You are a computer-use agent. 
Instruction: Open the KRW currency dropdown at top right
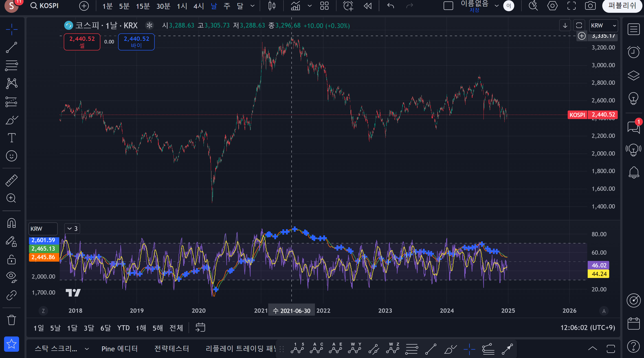tap(603, 26)
